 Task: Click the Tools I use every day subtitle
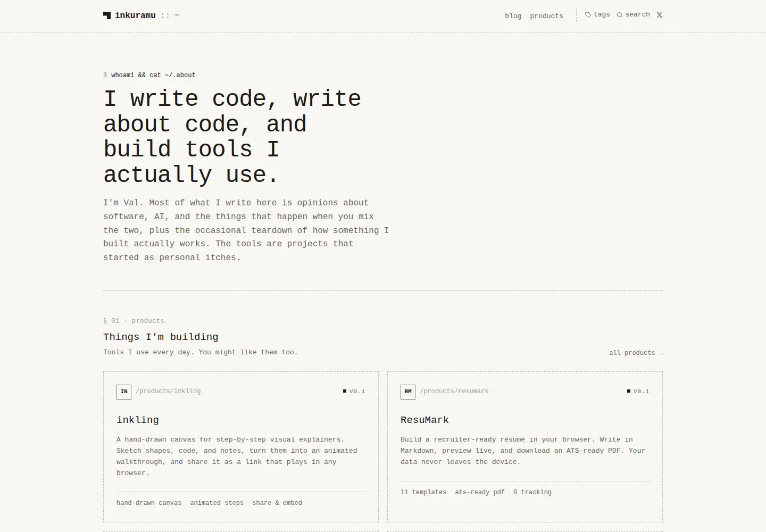point(201,352)
